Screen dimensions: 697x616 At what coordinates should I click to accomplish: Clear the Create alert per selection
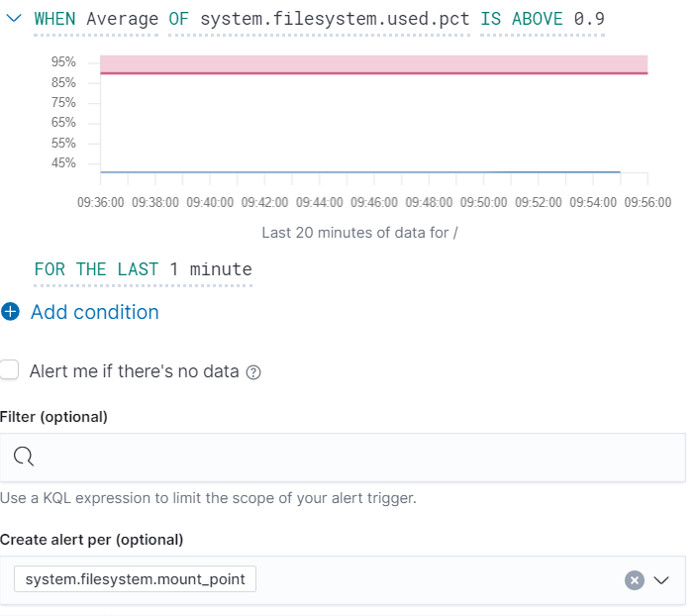coord(635,580)
